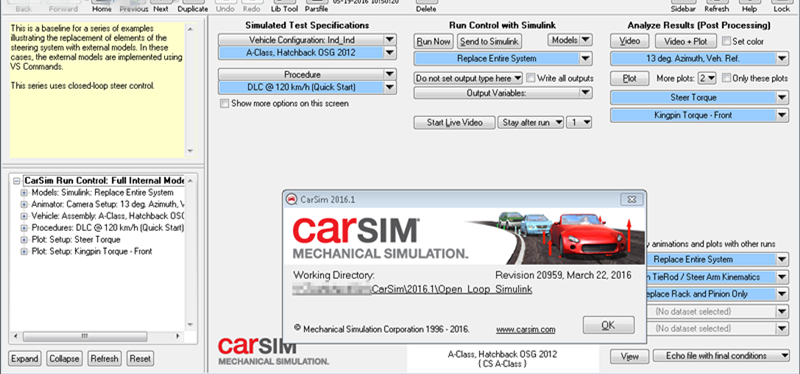
Task: Click the Plot button
Action: click(630, 79)
